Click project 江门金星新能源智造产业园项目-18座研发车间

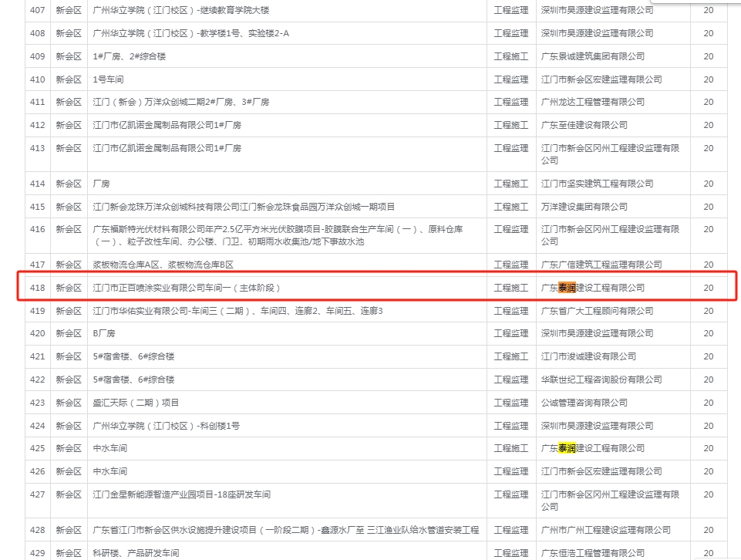click(181, 494)
